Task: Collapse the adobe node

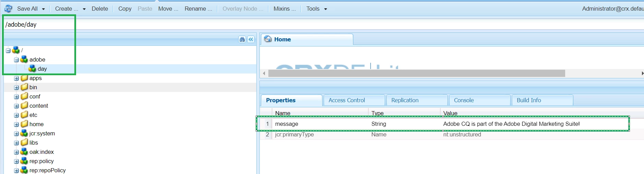Action: click(x=16, y=60)
